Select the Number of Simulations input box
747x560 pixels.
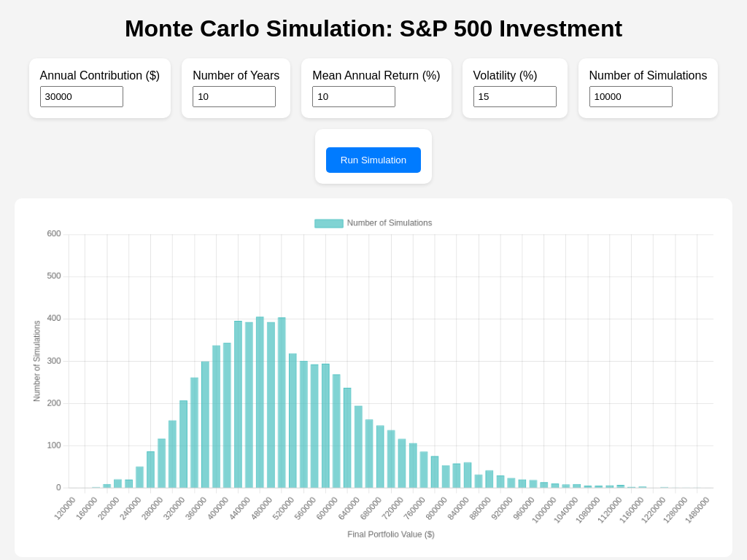coord(630,96)
